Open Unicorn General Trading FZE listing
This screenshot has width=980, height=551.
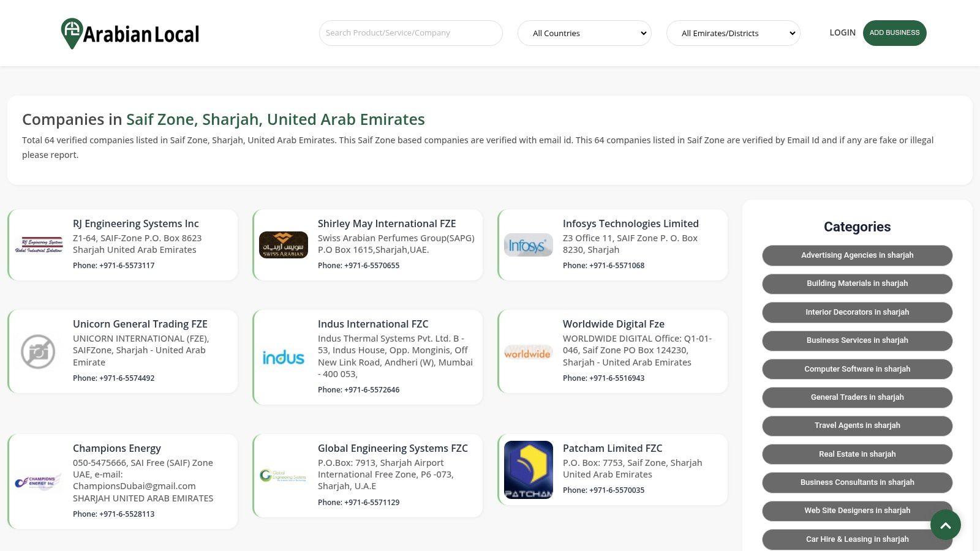click(x=140, y=324)
